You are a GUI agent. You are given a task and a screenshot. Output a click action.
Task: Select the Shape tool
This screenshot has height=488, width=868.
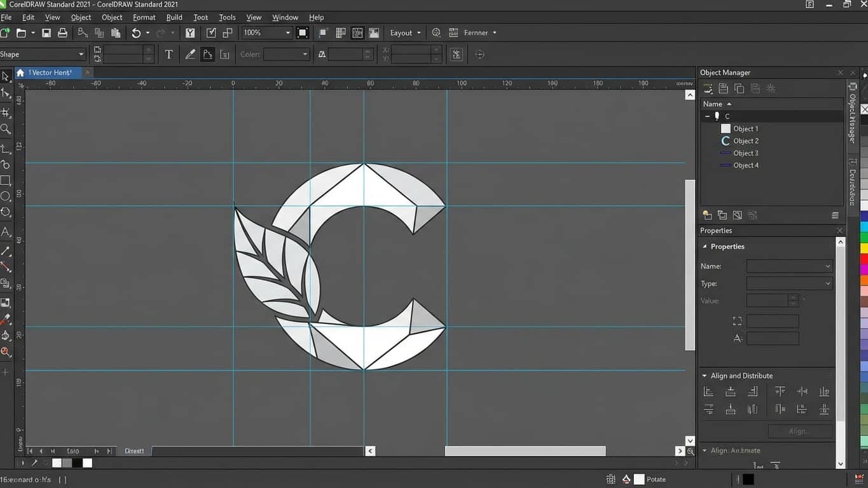(6, 92)
